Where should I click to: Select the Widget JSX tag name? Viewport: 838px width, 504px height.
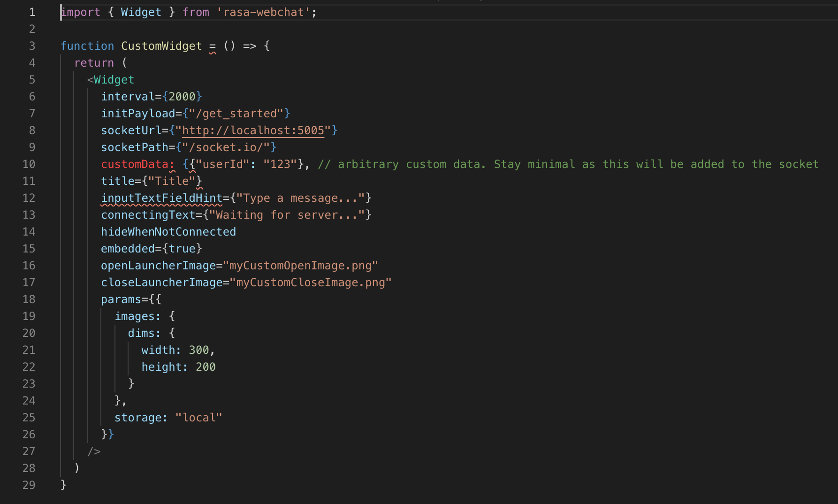click(x=113, y=79)
